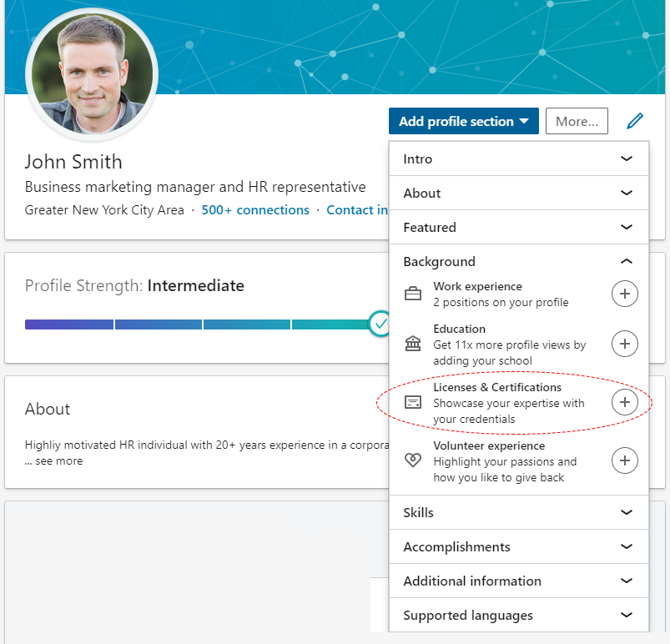Viewport: 670px width, 644px height.
Task: Add Licenses & Certifications with plus icon
Action: tap(625, 402)
